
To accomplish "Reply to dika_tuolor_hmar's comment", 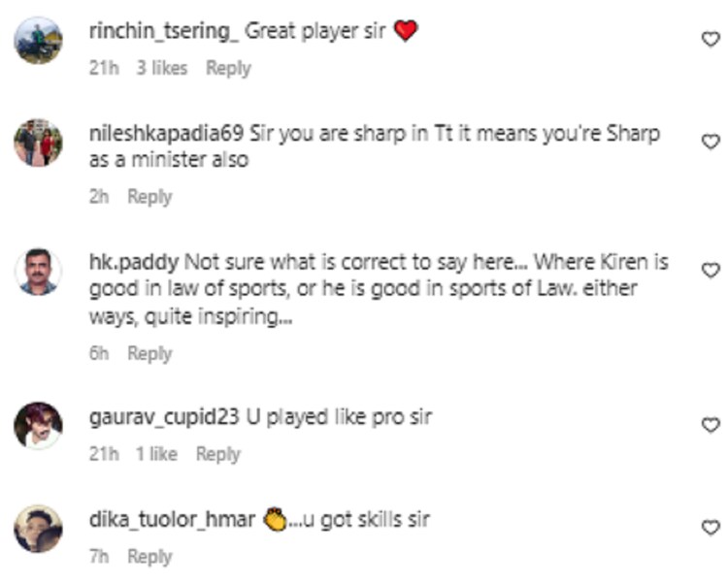I will pyautogui.click(x=149, y=557).
